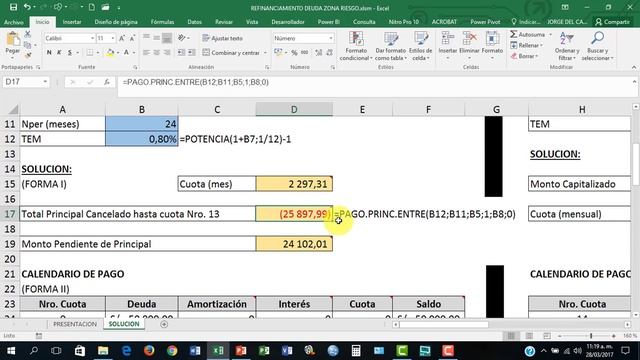640x360 pixels.
Task: Open the Windows Start menu
Action: pos(11,351)
